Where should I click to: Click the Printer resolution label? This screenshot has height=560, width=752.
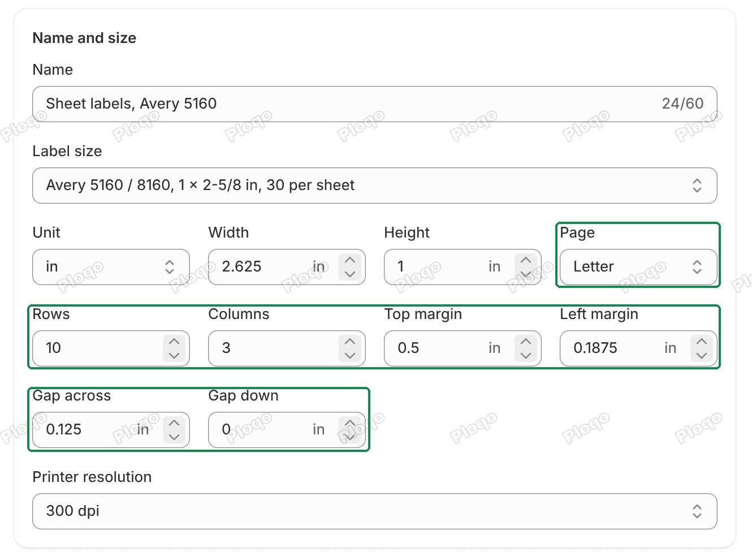tap(92, 477)
